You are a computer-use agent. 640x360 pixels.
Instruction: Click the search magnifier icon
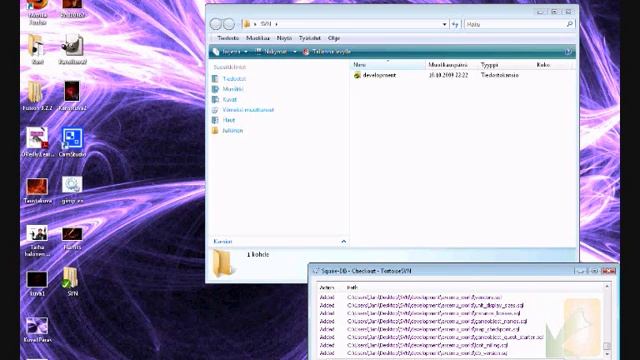pos(570,24)
